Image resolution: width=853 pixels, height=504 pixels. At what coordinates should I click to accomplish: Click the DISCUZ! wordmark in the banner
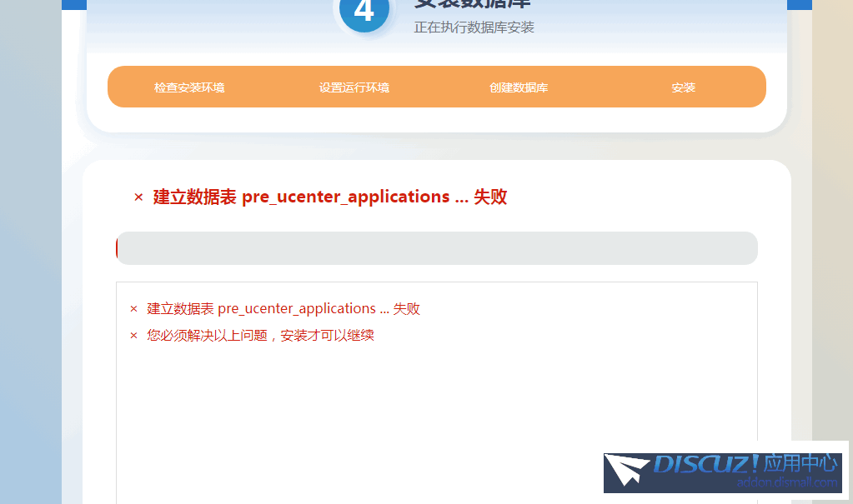tap(705, 464)
